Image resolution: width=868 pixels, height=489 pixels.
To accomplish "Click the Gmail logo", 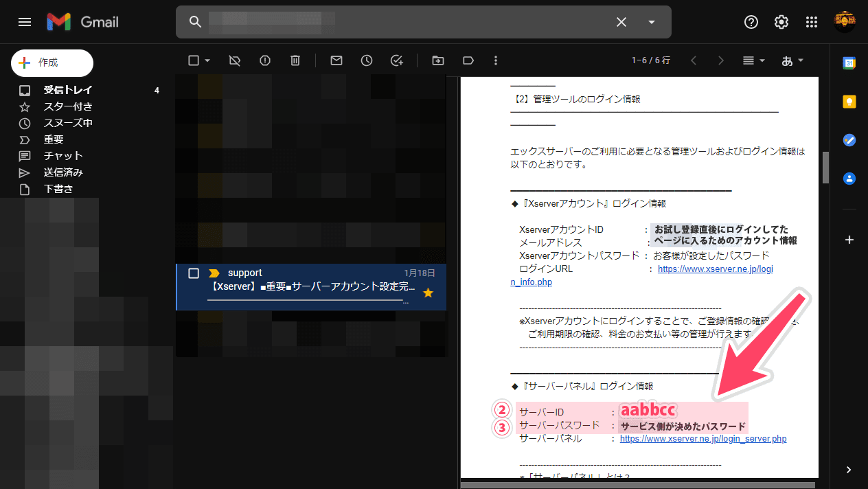I will coord(83,22).
